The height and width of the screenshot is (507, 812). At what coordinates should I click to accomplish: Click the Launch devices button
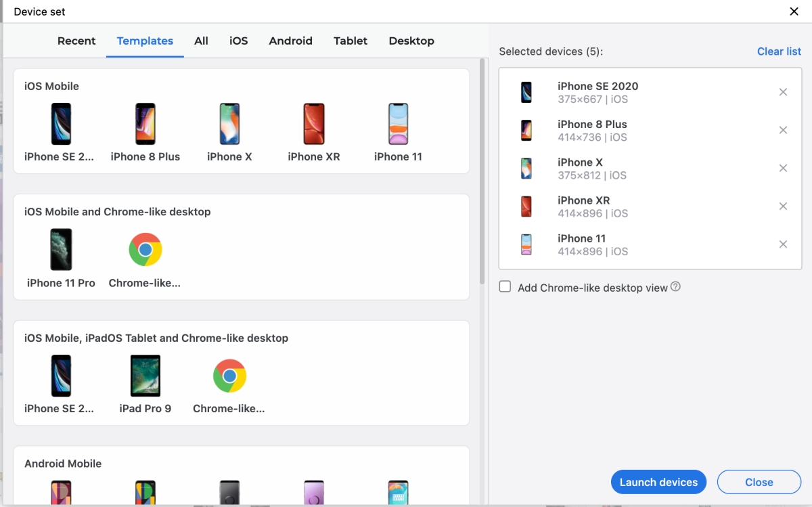[x=658, y=482]
